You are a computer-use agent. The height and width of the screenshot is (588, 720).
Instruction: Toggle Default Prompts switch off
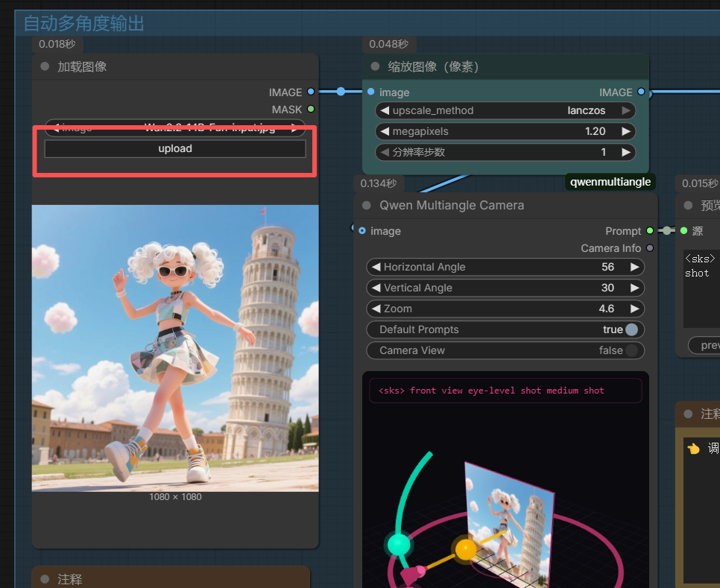[632, 329]
